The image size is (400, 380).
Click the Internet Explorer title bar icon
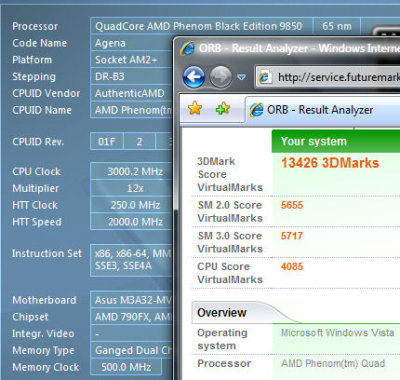187,49
